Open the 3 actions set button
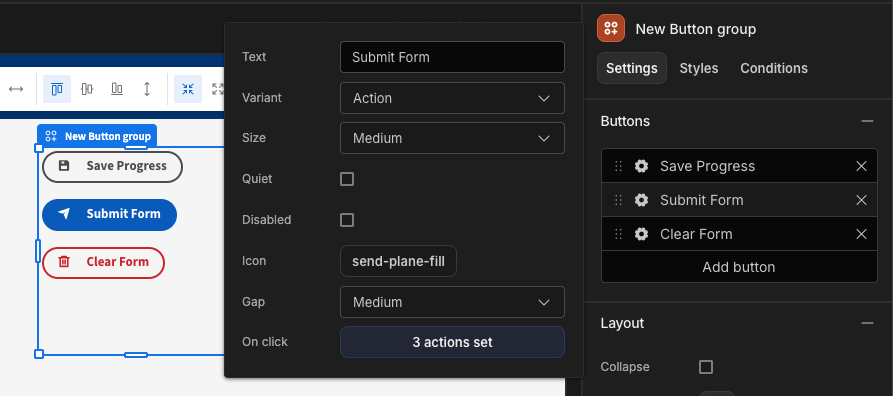 [x=452, y=342]
